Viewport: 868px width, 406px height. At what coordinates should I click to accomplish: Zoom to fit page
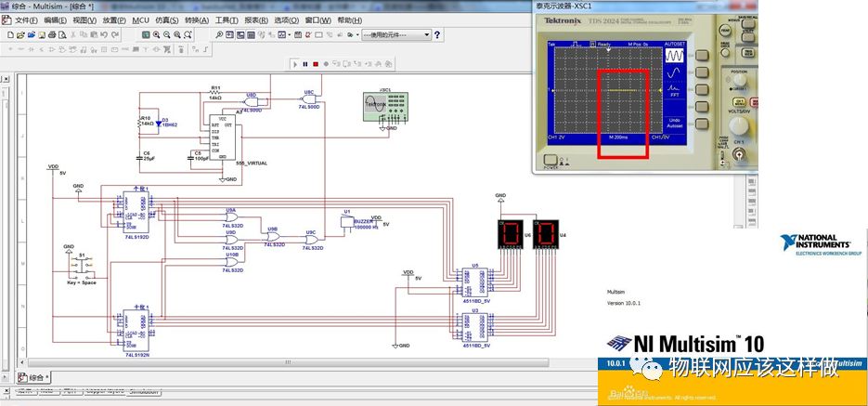(188, 34)
